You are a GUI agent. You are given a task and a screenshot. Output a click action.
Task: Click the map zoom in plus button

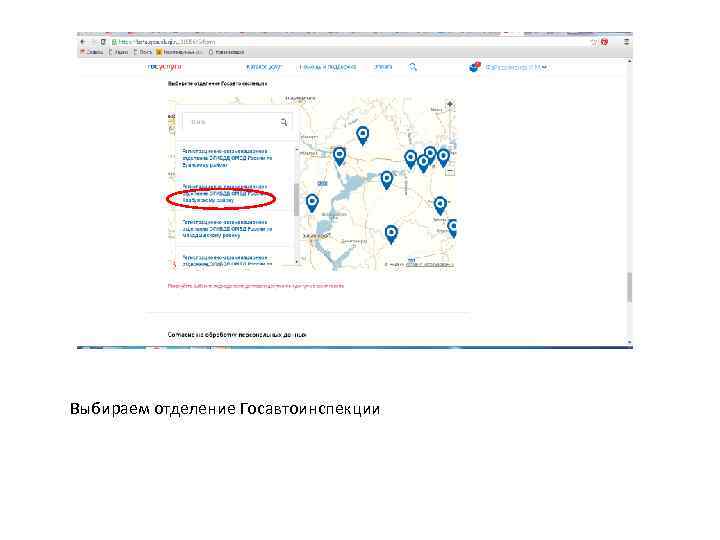pyautogui.click(x=450, y=104)
